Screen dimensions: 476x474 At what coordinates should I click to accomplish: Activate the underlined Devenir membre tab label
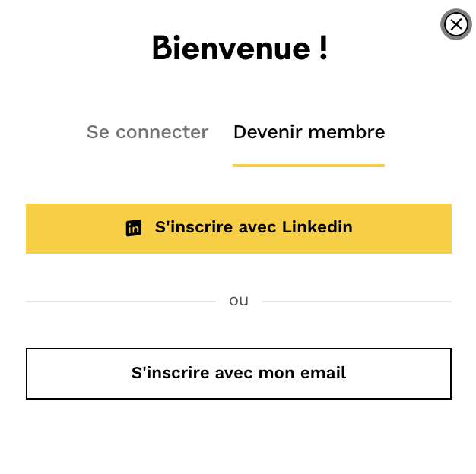(x=309, y=132)
